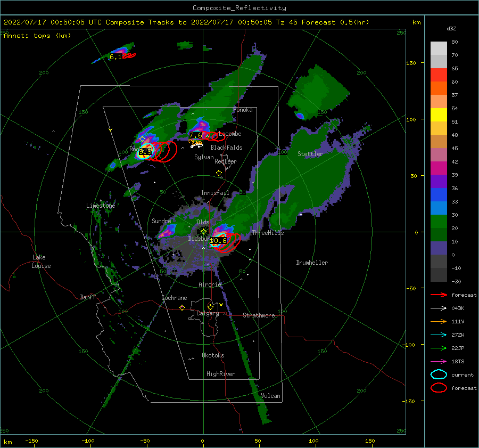The width and height of the screenshot is (479, 448).
Task: Click the Strathmore city label
Action: (x=259, y=315)
